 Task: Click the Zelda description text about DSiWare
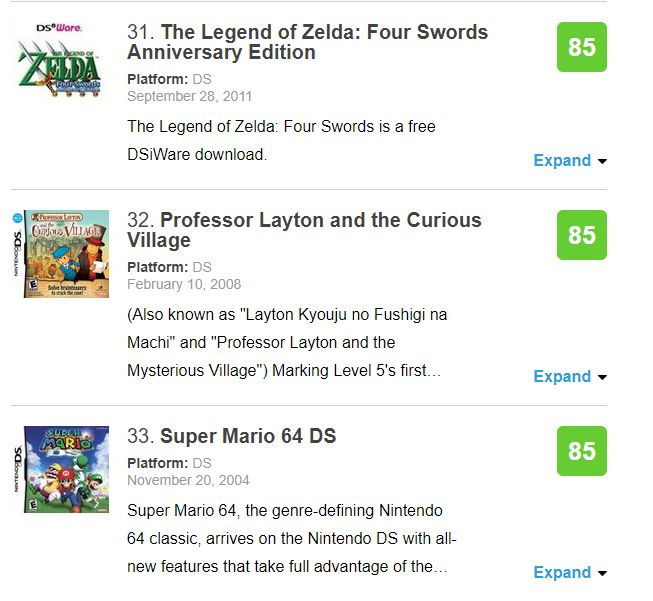tap(282, 141)
